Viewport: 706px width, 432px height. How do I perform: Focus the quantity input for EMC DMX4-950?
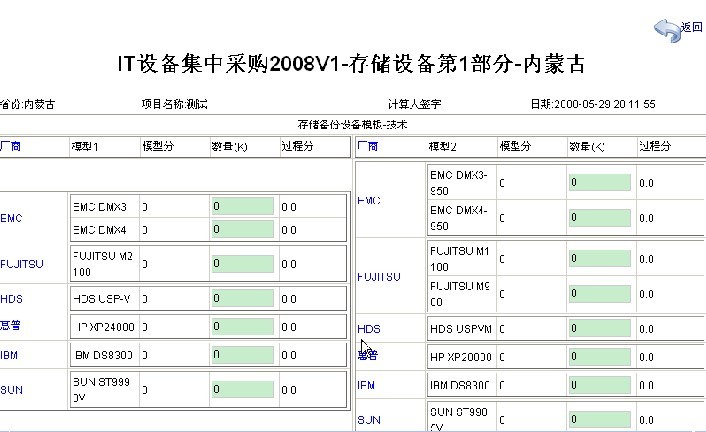click(x=600, y=218)
